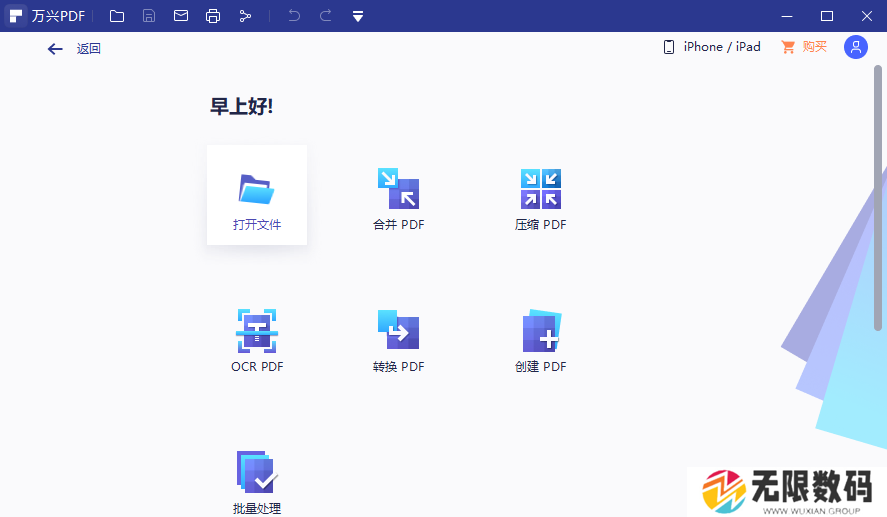Image resolution: width=887 pixels, height=517 pixels.
Task: Expand the quick access toolbar dropdown arrow
Action: (x=358, y=16)
